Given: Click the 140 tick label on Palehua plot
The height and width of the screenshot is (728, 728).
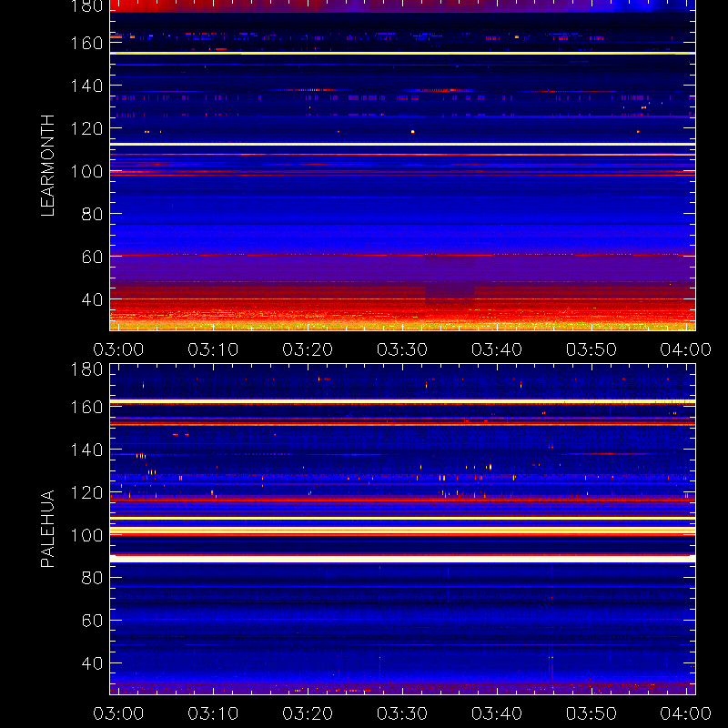Looking at the screenshot, I should [86, 450].
